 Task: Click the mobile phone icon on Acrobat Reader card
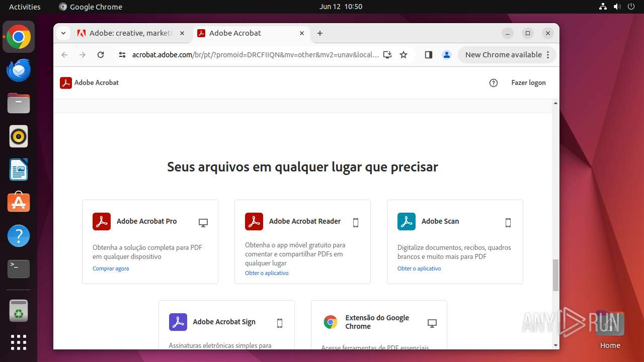(356, 223)
